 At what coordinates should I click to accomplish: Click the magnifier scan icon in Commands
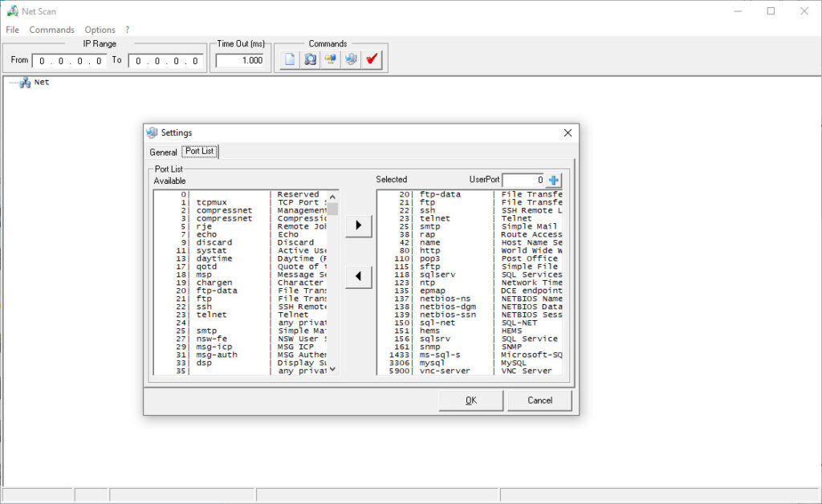(x=311, y=59)
